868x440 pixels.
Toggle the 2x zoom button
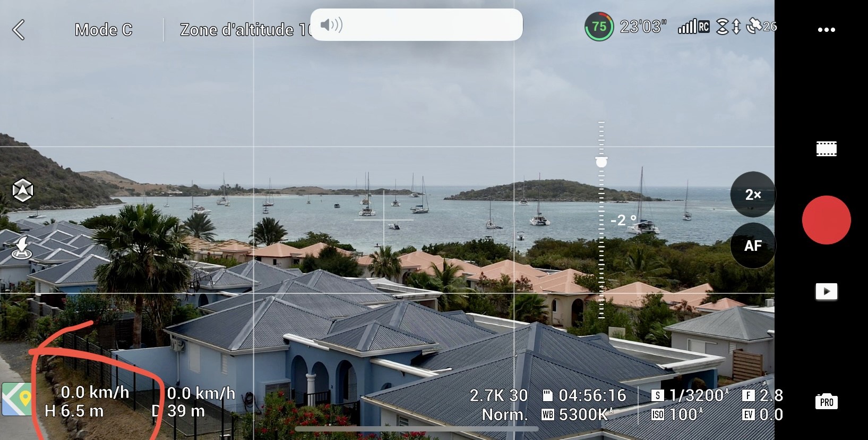tap(753, 194)
